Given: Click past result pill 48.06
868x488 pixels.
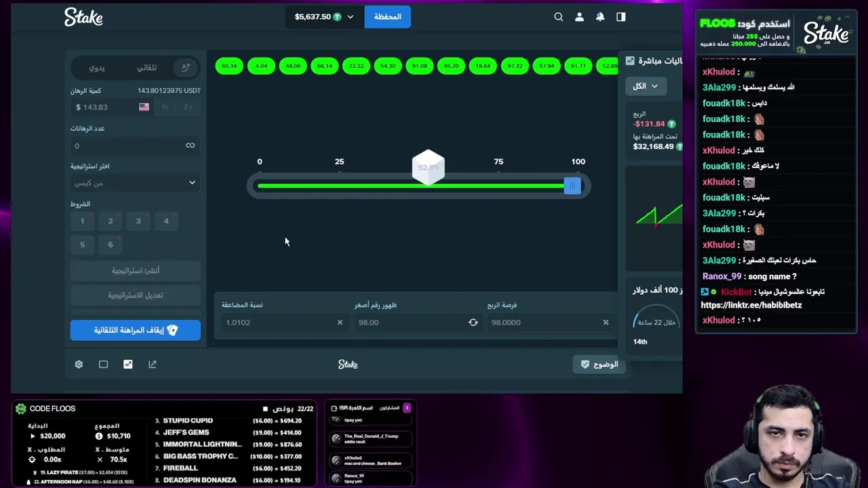Looking at the screenshot, I should (293, 66).
